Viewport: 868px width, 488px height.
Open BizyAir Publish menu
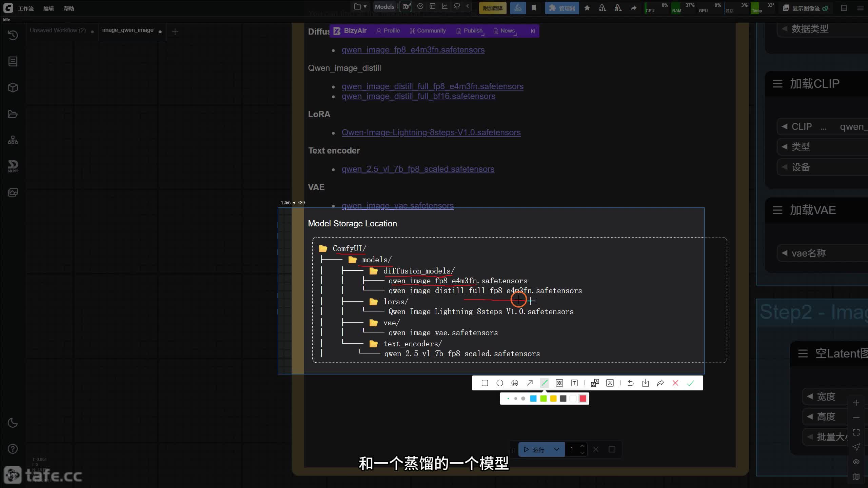470,31
